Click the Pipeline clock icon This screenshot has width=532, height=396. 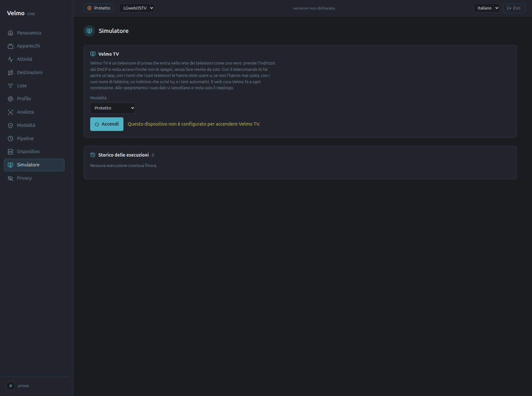10,139
